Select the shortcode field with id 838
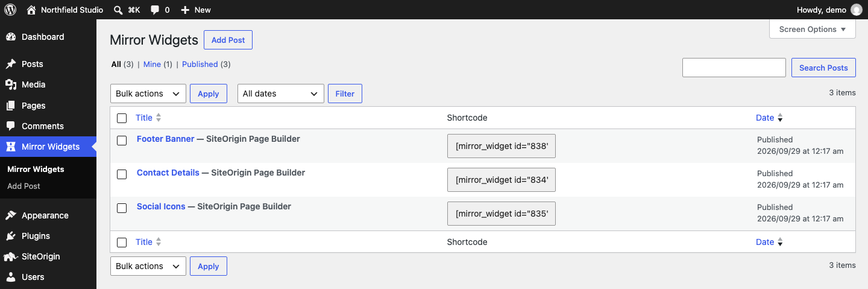Image resolution: width=868 pixels, height=289 pixels. 502,146
